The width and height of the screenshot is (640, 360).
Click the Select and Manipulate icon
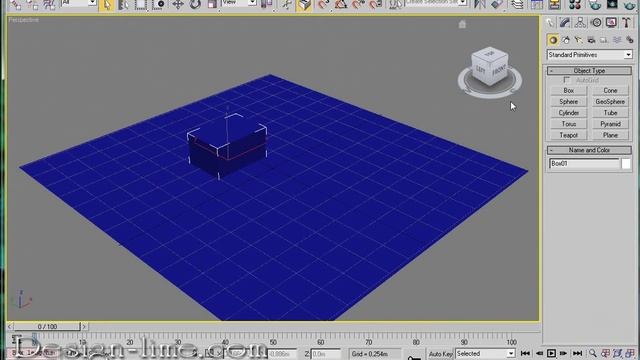click(287, 4)
